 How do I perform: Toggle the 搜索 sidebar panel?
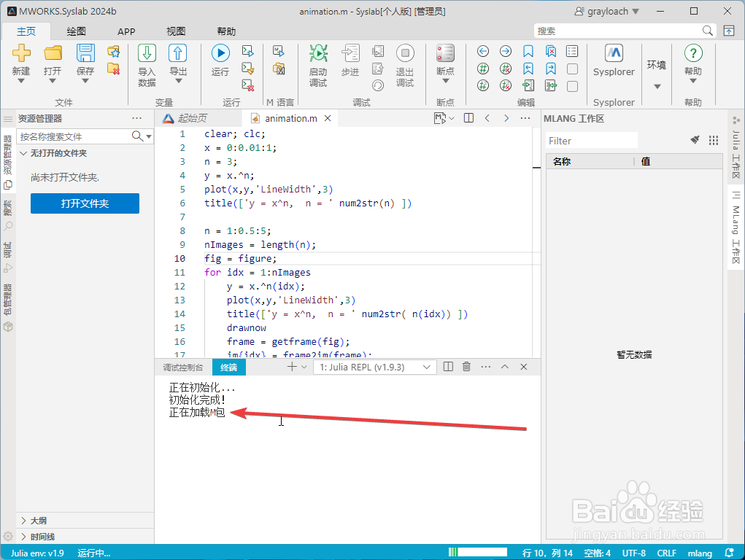(x=8, y=215)
